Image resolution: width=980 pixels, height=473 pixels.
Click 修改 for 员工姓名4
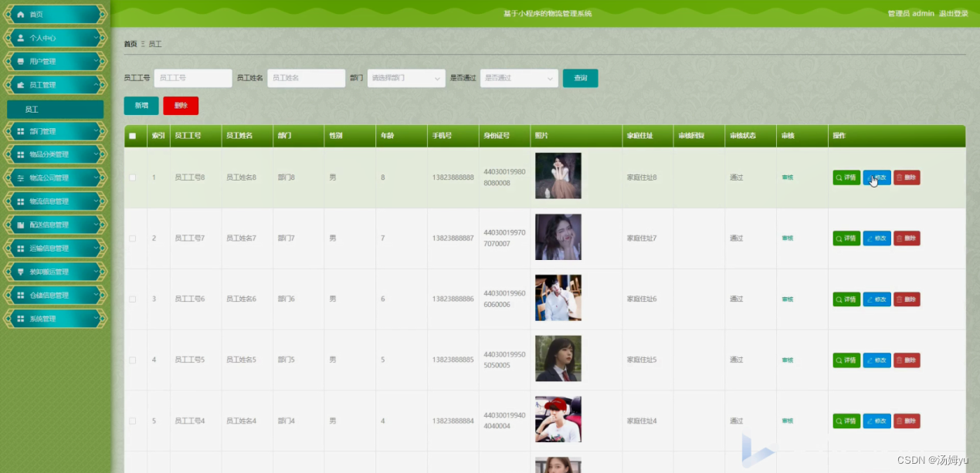pyautogui.click(x=877, y=421)
